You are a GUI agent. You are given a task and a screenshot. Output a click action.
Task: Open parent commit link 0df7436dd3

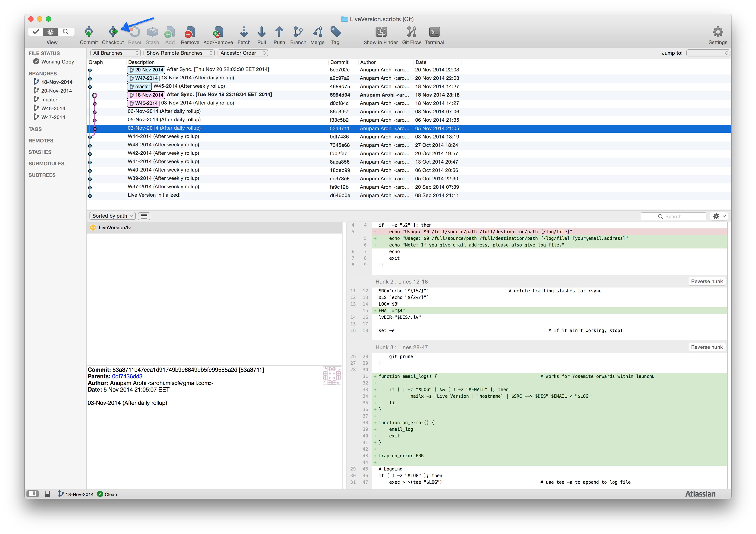click(x=127, y=376)
